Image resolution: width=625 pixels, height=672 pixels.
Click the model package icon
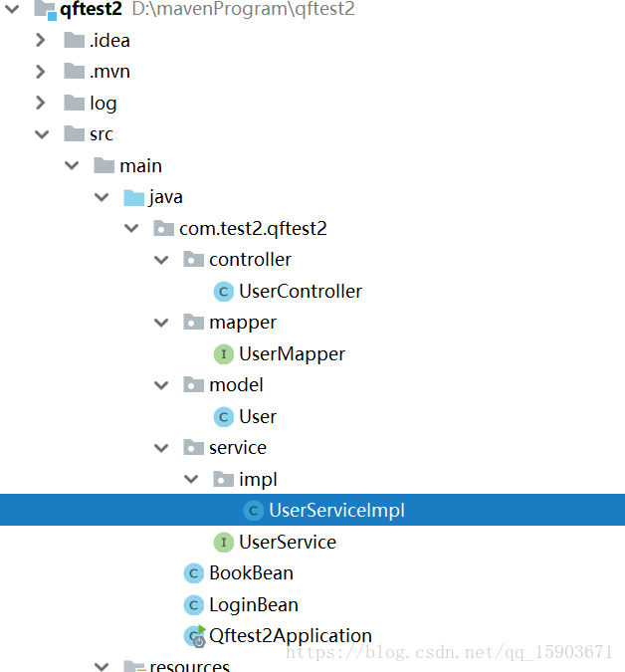[194, 385]
